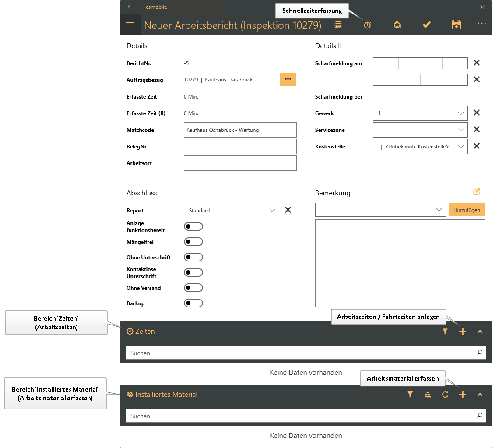Click the Zeiten section header title
The width and height of the screenshot is (492, 448).
[x=144, y=331]
